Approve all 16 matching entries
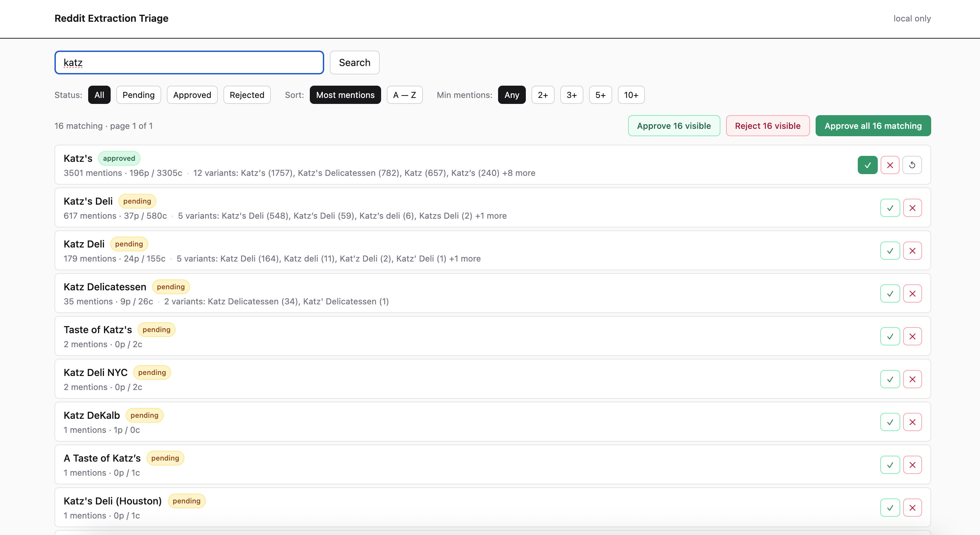Screen dimensions: 980x535 coord(873,125)
